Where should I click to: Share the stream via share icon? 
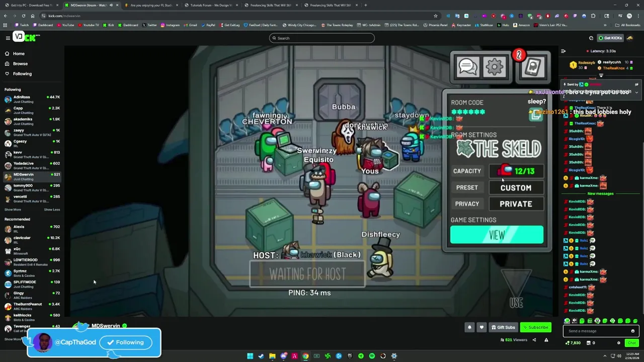[x=534, y=340]
